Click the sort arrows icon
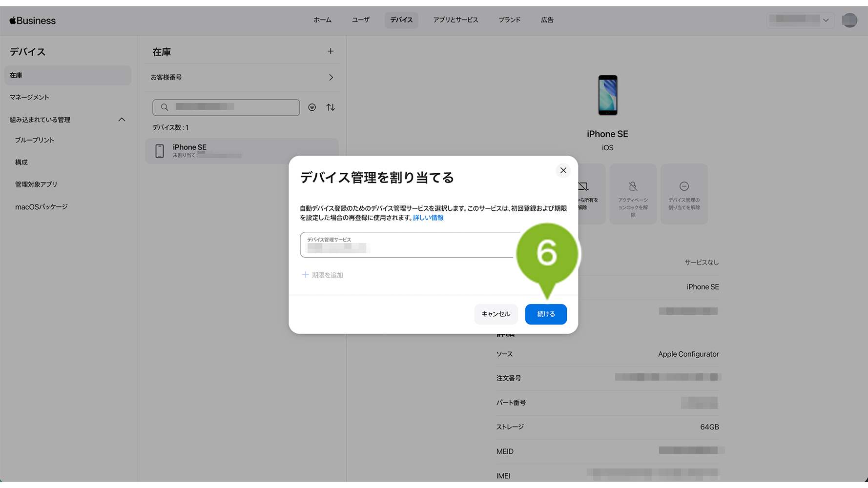Viewport: 868px width, 488px height. point(331,107)
